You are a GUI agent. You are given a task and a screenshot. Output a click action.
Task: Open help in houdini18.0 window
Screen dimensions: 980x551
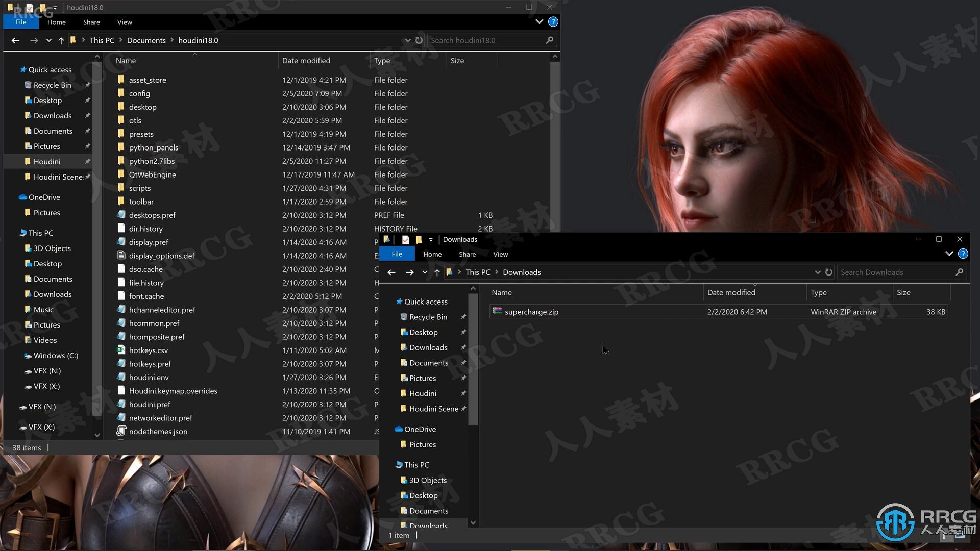[x=553, y=22]
